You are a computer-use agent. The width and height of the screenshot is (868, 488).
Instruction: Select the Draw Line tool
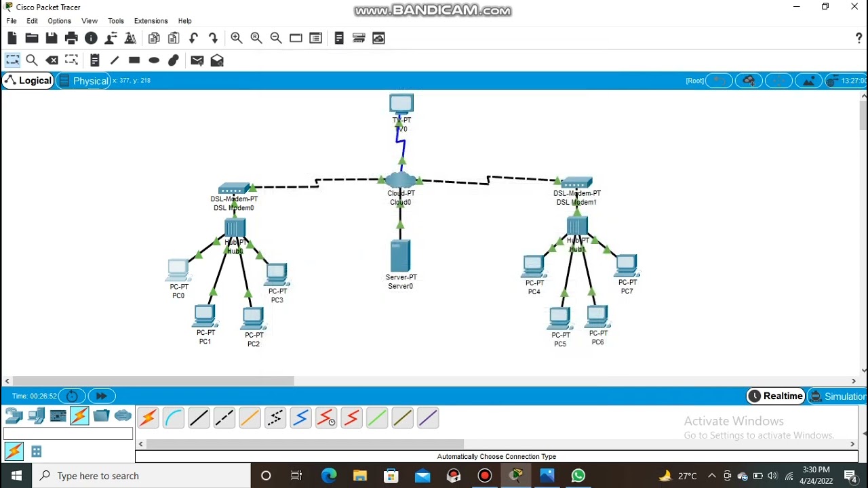(x=115, y=60)
